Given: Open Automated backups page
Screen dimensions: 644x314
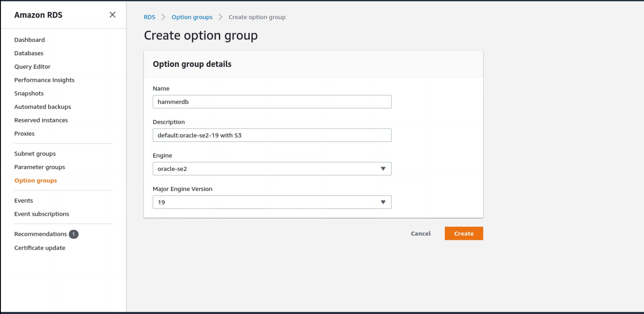Looking at the screenshot, I should pos(43,107).
